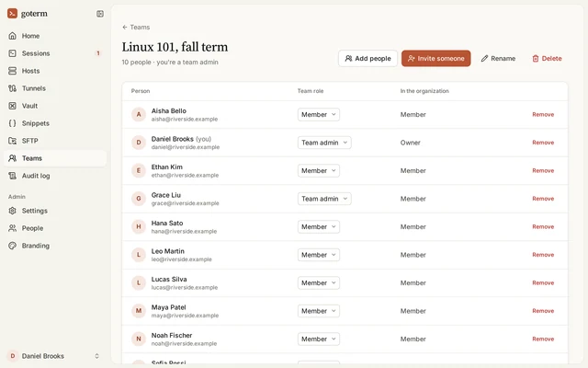588x368 pixels.
Task: Click the Linux 101, fall term heading
Action: [175, 47]
